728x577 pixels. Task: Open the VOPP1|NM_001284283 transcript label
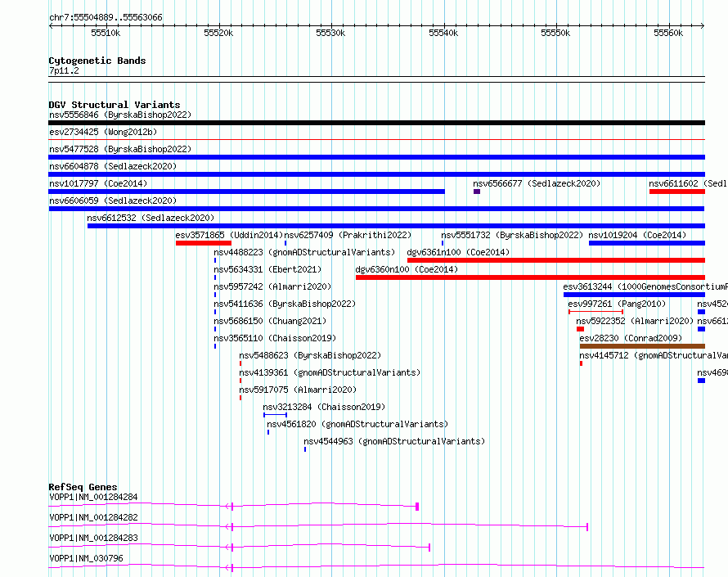point(93,538)
